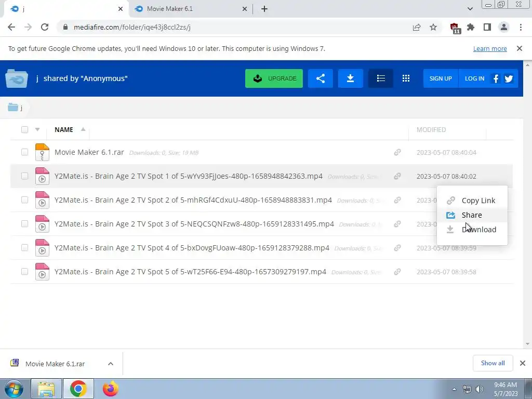Click the Twitter login icon
This screenshot has width=532, height=399.
pos(508,79)
